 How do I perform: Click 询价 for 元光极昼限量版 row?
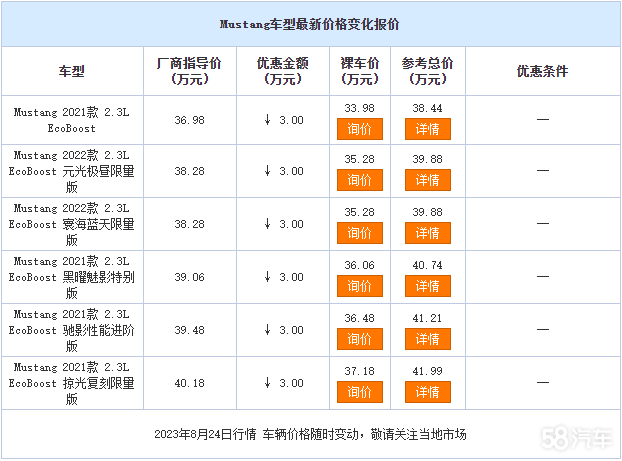(360, 180)
